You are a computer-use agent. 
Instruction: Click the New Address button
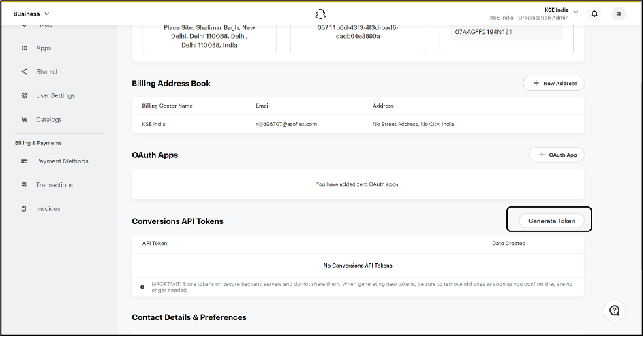click(x=553, y=83)
